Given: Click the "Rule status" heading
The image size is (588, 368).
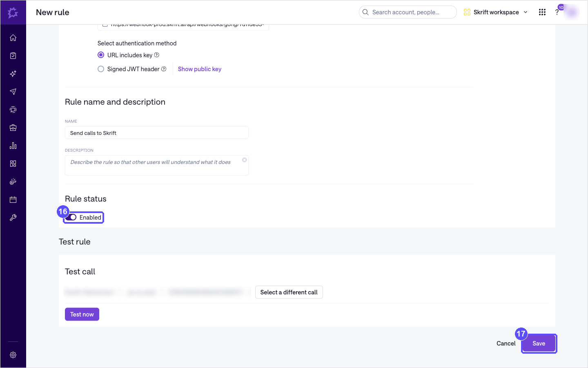Looking at the screenshot, I should (86, 199).
